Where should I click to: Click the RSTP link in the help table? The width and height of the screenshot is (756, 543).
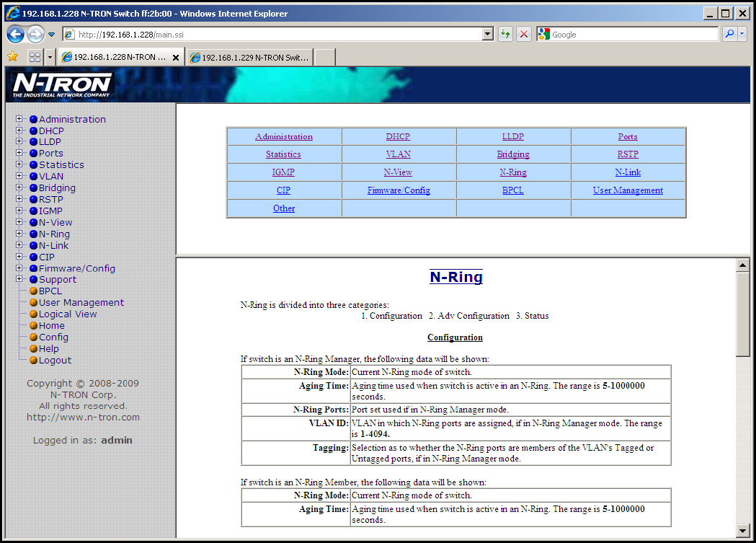point(628,154)
